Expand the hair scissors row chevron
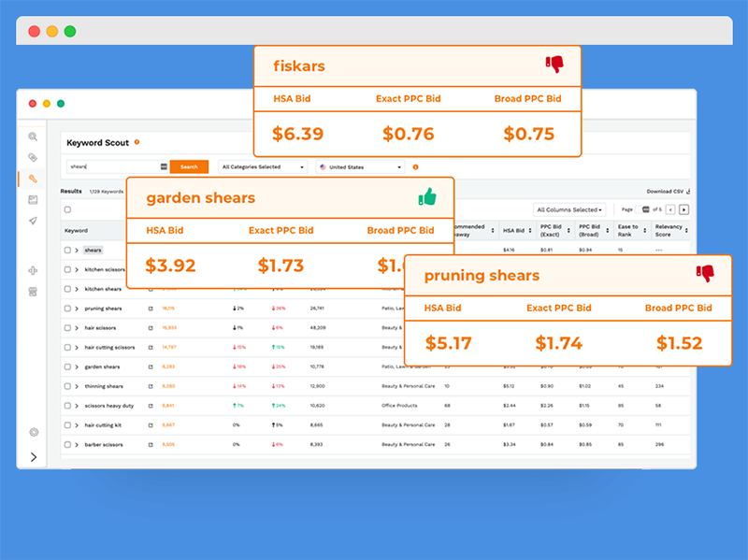This screenshot has height=560, width=748. click(x=77, y=328)
